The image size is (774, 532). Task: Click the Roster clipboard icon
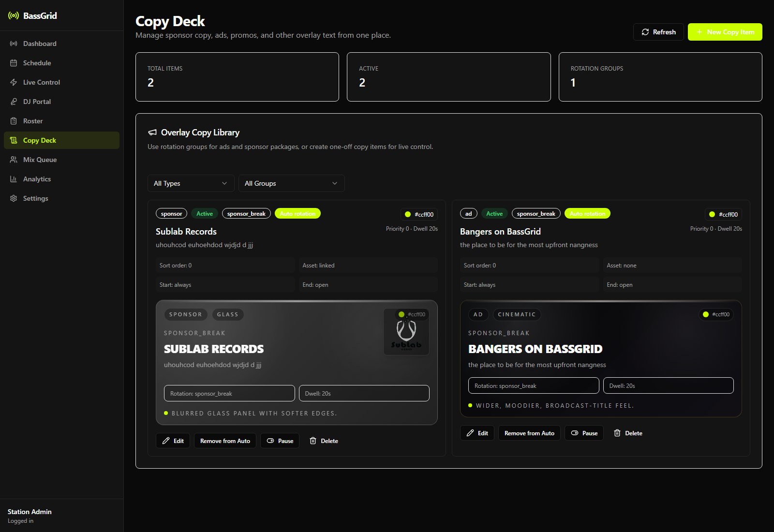pyautogui.click(x=14, y=121)
